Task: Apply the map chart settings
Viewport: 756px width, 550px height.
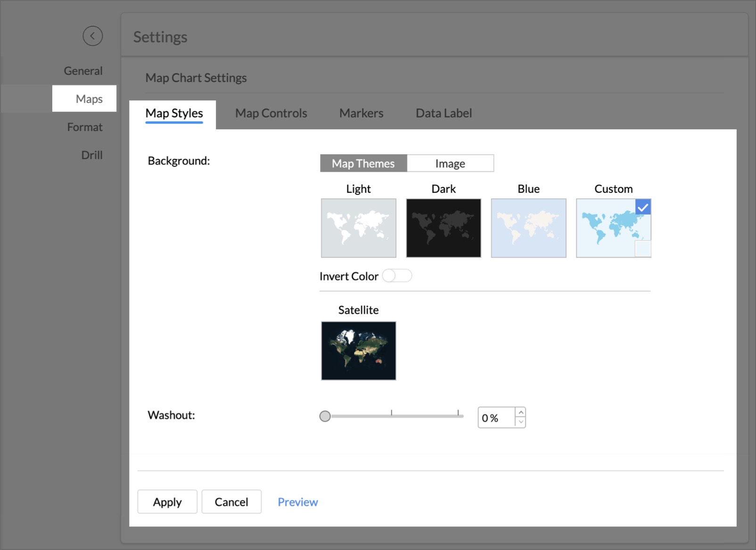Action: coord(167,502)
